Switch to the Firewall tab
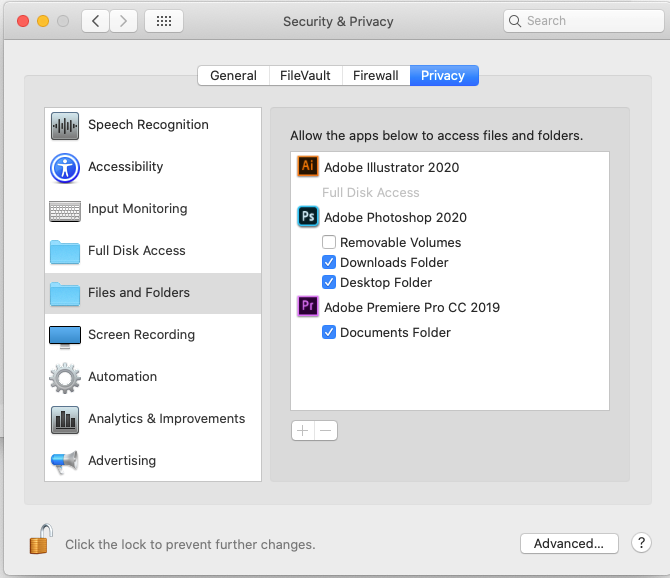This screenshot has height=578, width=670. [x=376, y=76]
